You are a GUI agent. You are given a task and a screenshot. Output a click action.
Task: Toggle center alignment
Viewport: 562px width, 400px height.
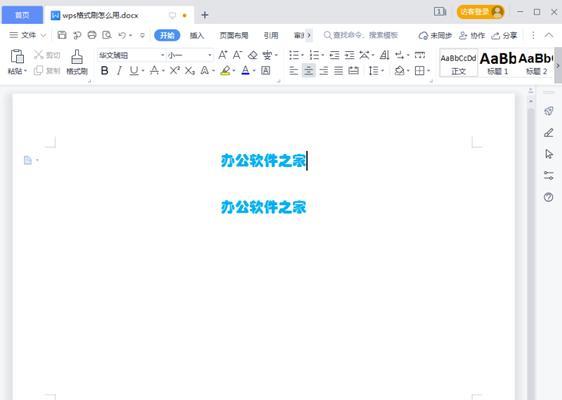[x=308, y=71]
